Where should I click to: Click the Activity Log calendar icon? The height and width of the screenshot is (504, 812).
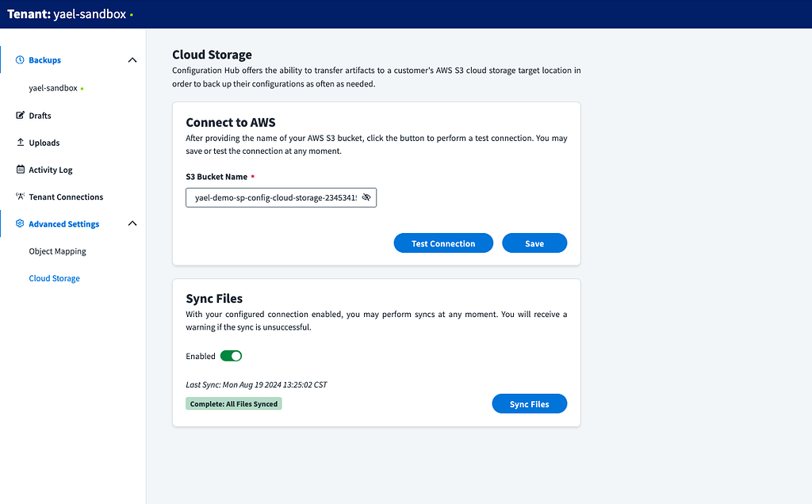[19, 170]
